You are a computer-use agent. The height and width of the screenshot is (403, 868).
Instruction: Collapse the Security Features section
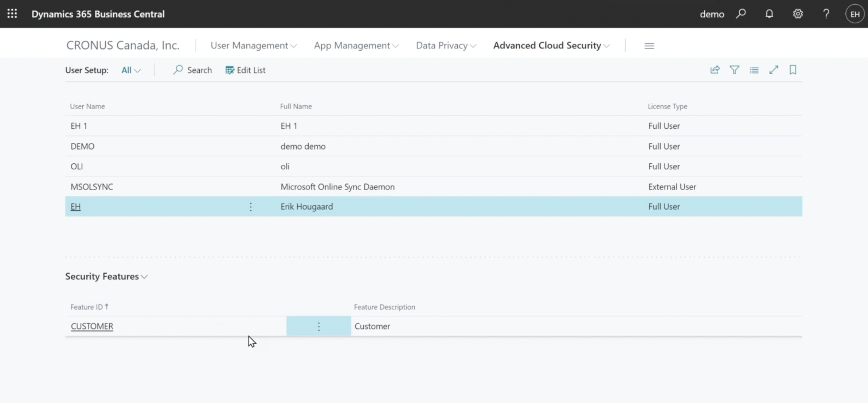coord(106,277)
